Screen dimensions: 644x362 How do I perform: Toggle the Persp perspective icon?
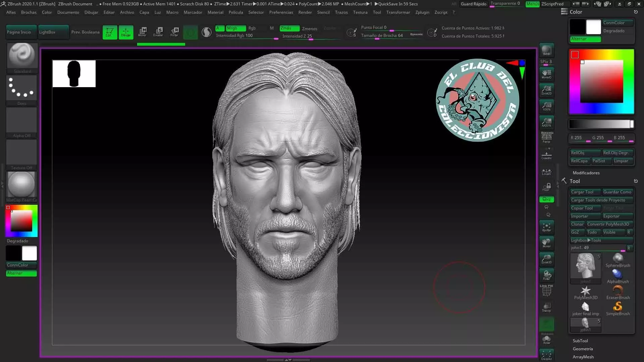(x=546, y=137)
